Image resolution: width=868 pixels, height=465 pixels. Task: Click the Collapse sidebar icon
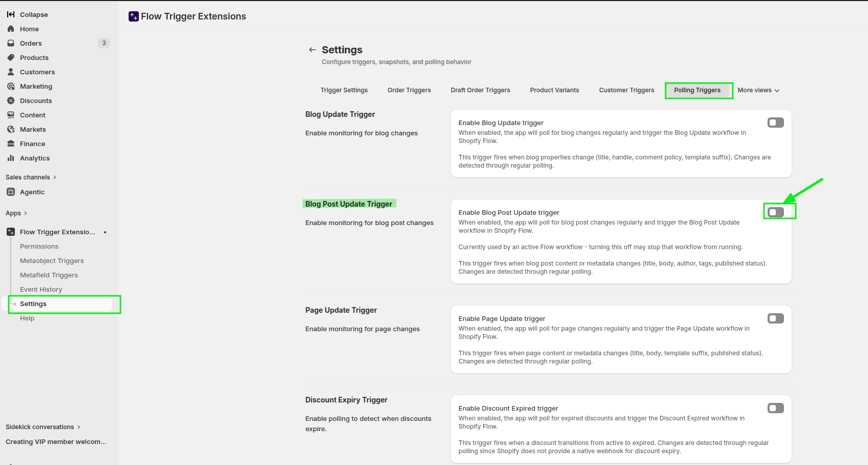coord(11,14)
